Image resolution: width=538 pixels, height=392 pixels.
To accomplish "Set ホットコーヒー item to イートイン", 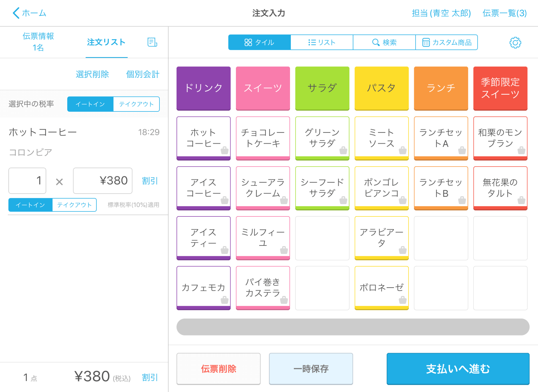I will pos(31,205).
